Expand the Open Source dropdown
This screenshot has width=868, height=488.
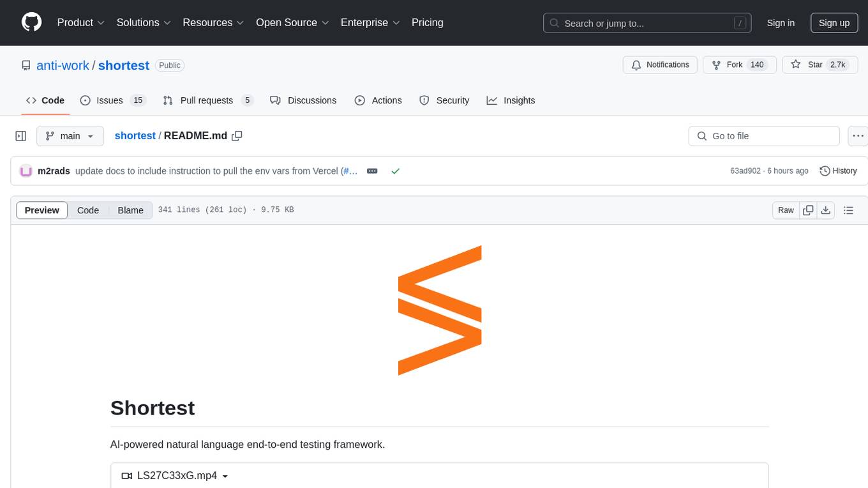292,22
